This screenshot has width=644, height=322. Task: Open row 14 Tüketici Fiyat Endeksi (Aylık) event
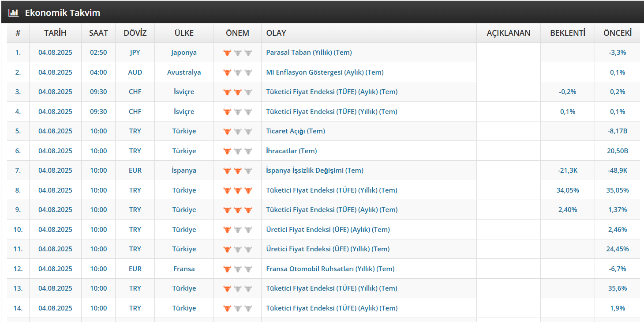(332, 308)
